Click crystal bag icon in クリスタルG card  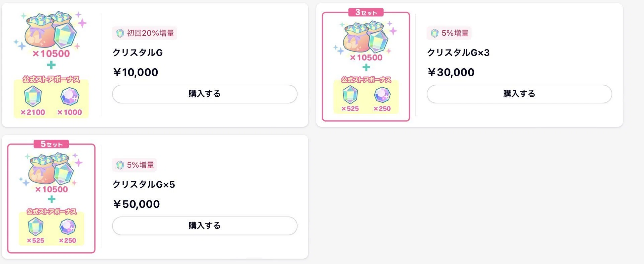(x=51, y=30)
